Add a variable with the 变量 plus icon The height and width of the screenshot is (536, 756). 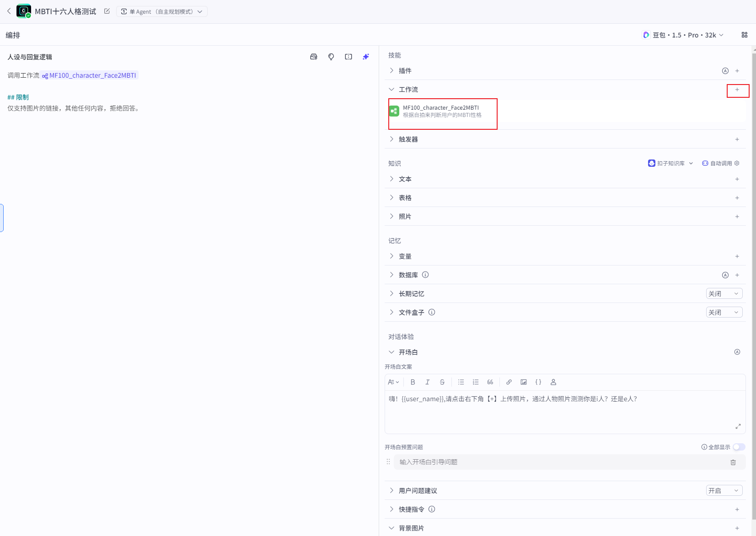[737, 256]
